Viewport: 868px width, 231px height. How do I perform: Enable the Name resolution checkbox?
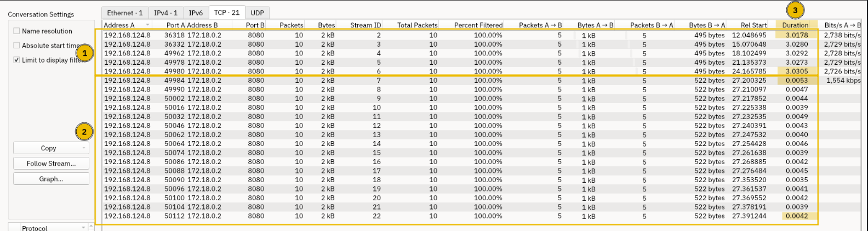[x=16, y=31]
